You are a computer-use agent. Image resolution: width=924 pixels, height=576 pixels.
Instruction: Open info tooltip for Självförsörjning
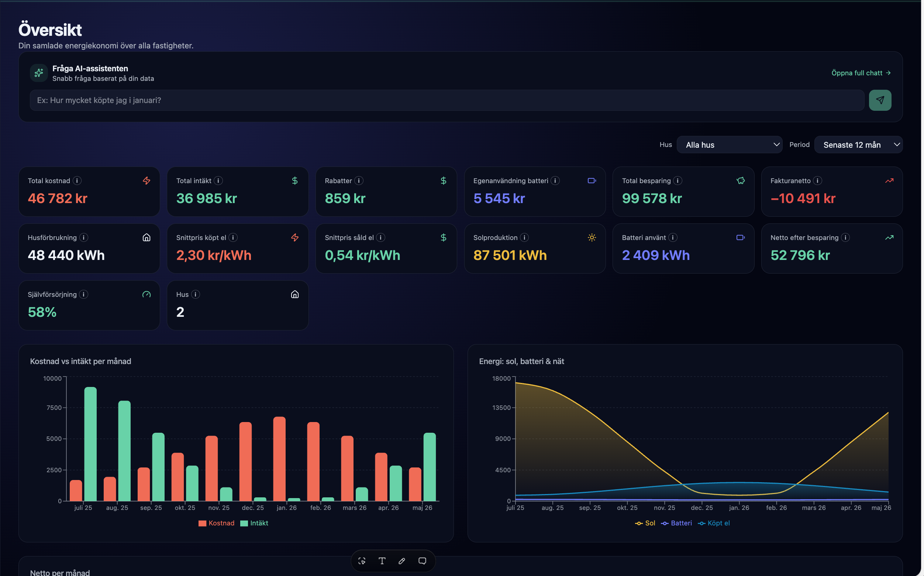click(x=84, y=295)
